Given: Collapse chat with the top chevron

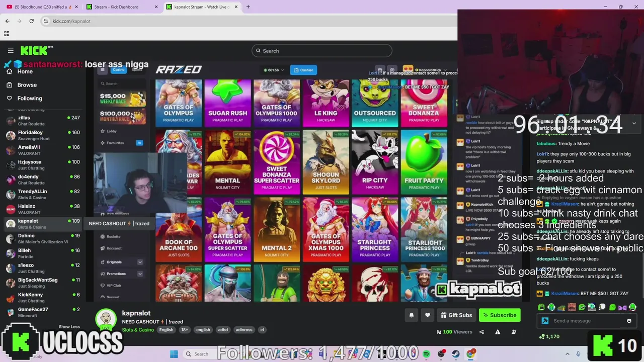Looking at the screenshot, I should tap(634, 123).
